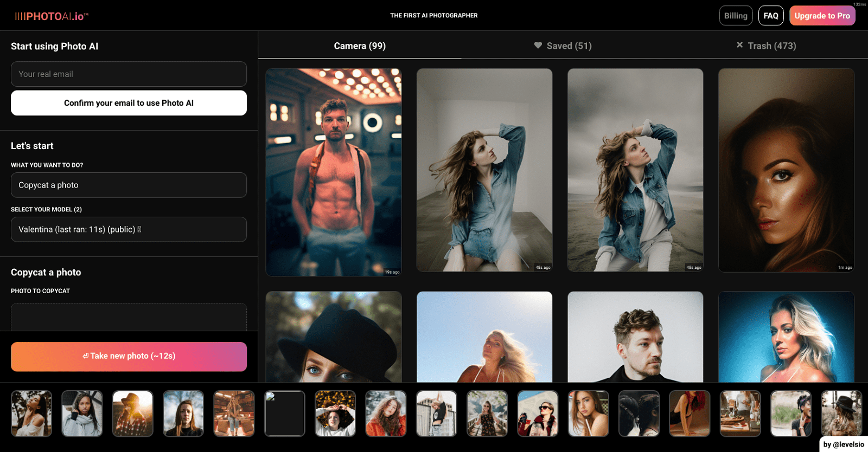Switch to the Saved (51) tab
This screenshot has height=452, width=868.
(563, 46)
